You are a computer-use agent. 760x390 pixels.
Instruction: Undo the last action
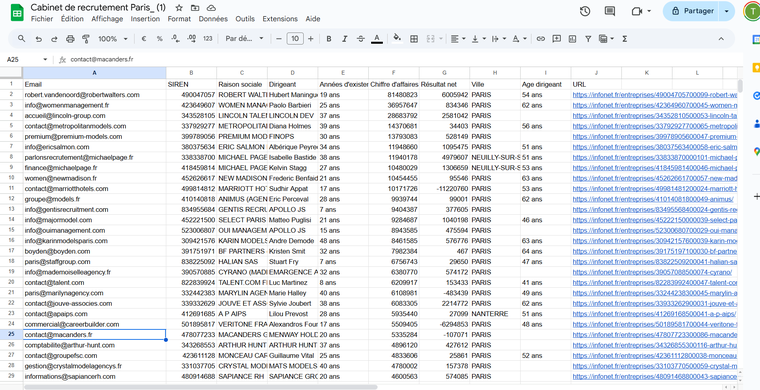tap(39, 39)
